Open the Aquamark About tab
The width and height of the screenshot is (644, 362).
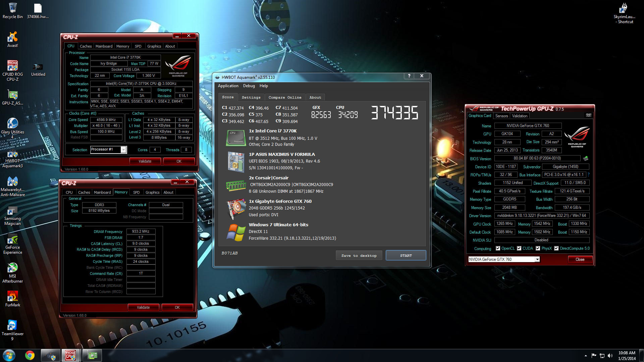315,97
